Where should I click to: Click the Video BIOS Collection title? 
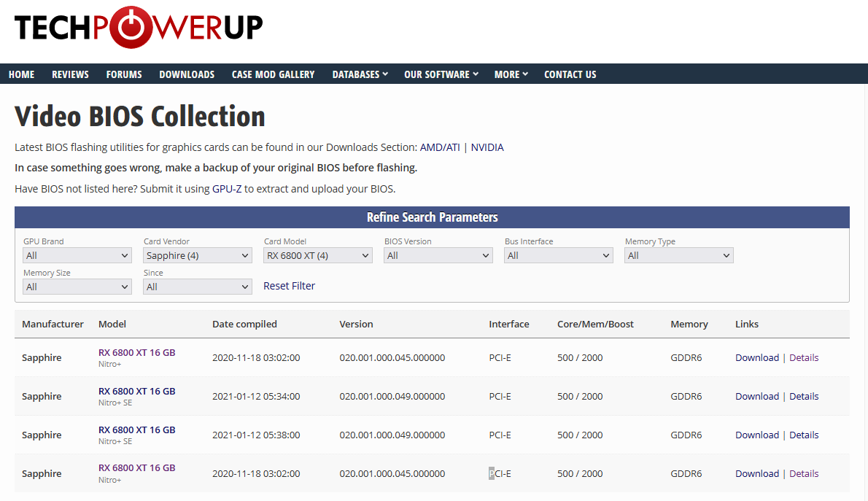139,116
